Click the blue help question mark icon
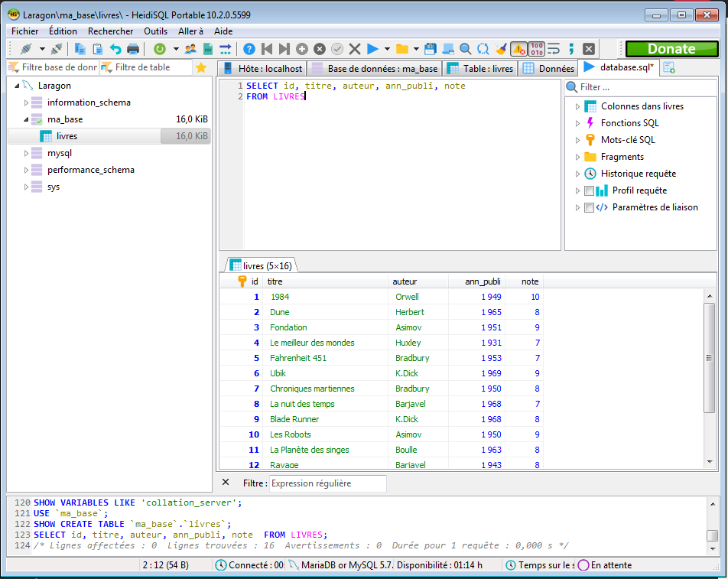 click(x=249, y=49)
